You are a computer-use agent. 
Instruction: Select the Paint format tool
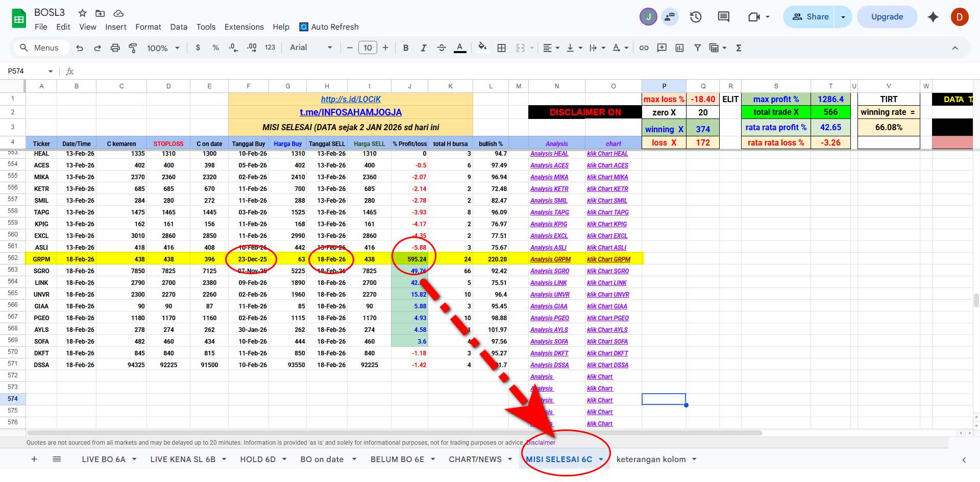click(133, 48)
